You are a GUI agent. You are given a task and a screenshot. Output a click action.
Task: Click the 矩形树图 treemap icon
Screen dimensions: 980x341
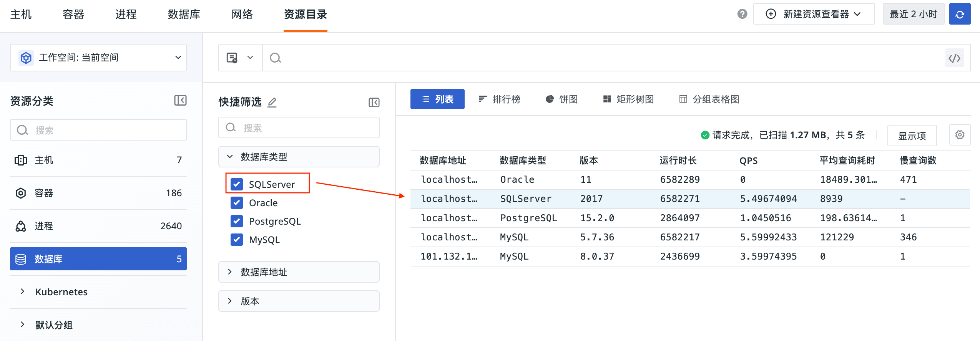[x=607, y=99]
